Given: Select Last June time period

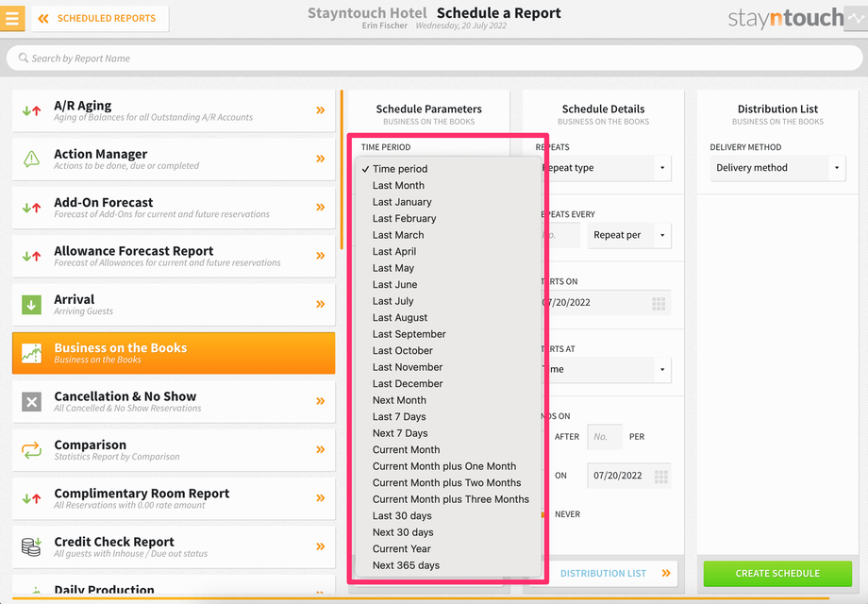Looking at the screenshot, I should tap(448, 285).
